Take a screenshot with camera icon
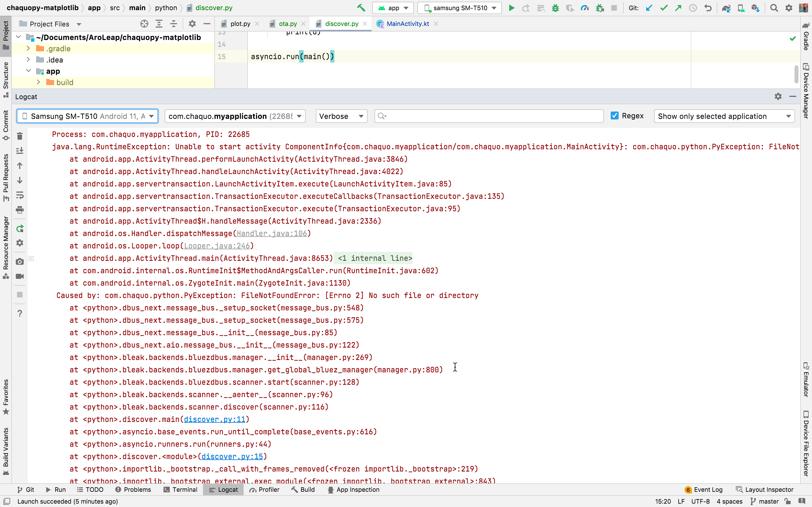 [x=20, y=262]
